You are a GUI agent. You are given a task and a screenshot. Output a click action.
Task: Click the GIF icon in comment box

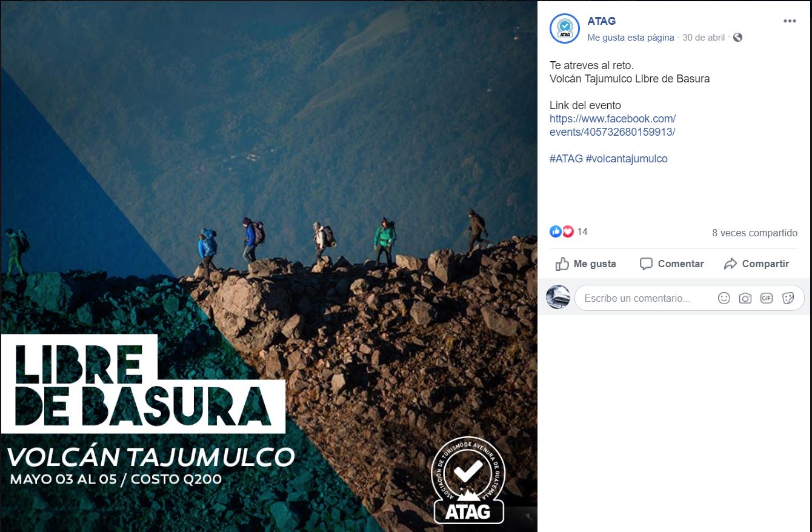coord(767,298)
